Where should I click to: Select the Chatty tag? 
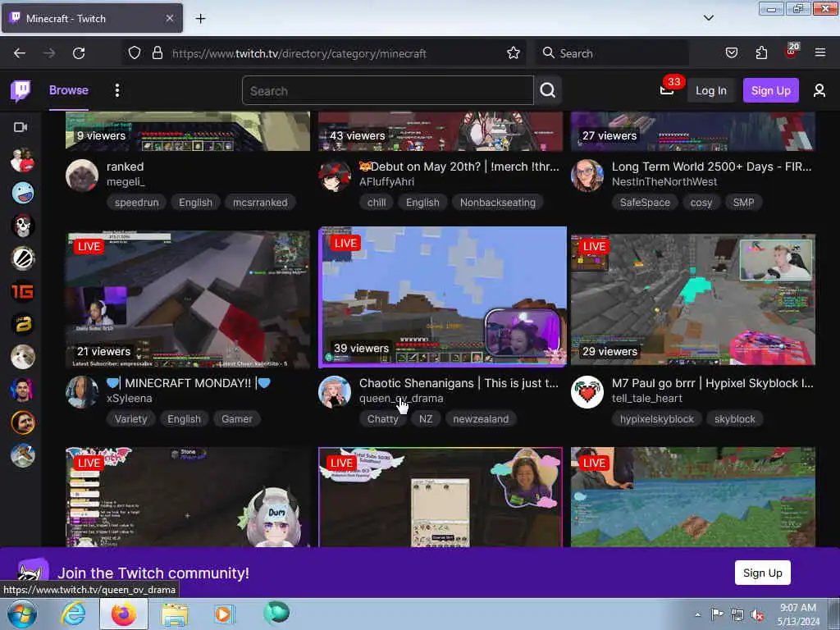[x=382, y=419]
